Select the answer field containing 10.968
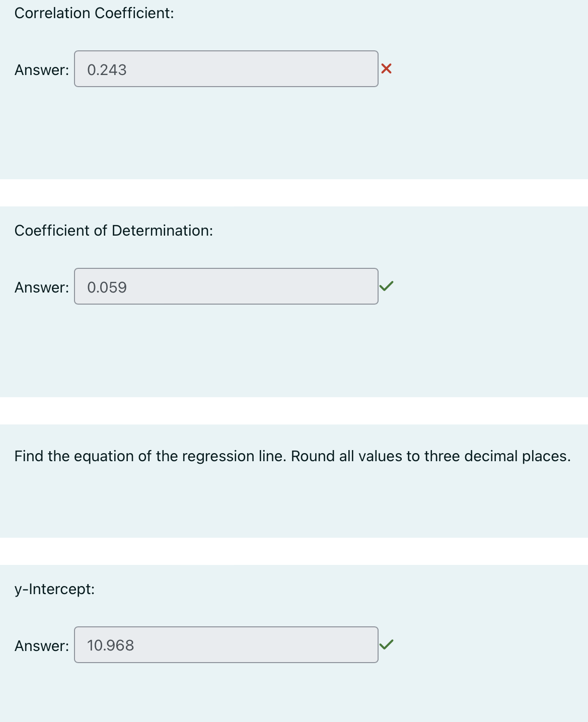This screenshot has height=722, width=588. (x=226, y=645)
